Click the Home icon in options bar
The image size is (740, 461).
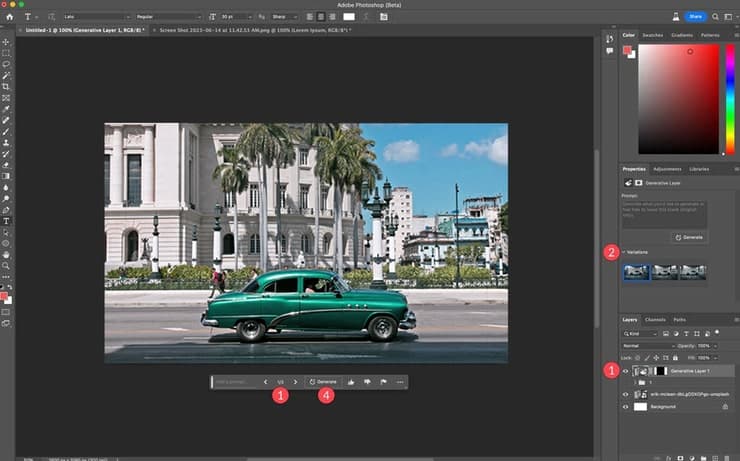pyautogui.click(x=8, y=17)
